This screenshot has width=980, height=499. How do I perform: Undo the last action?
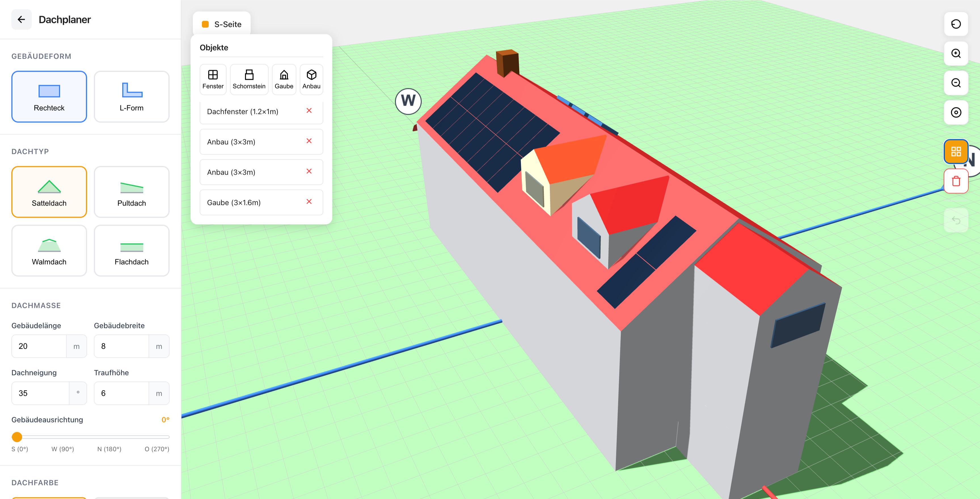[x=956, y=220]
